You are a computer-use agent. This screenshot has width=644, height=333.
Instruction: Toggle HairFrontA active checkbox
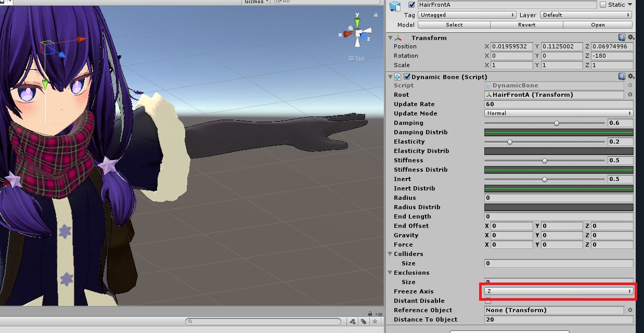[x=411, y=5]
